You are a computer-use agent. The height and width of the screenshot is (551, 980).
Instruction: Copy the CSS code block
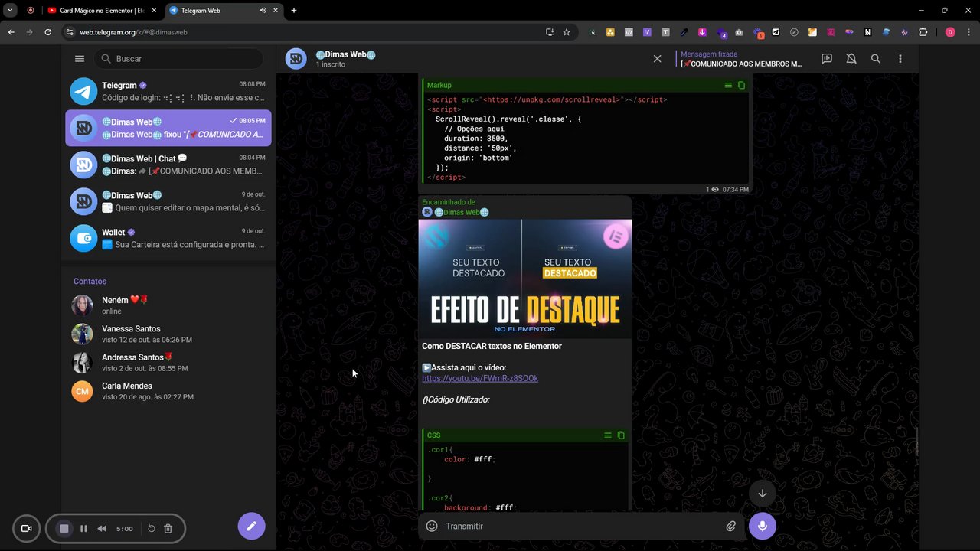click(x=621, y=435)
